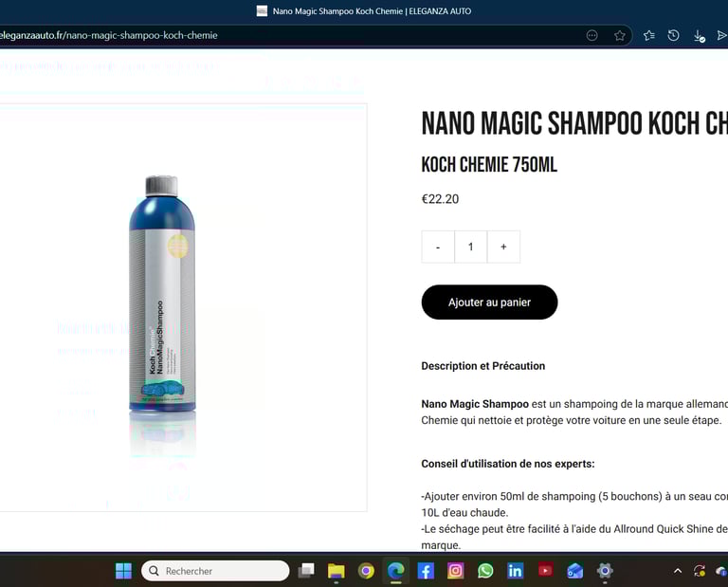Increase quantity with the plus button
The width and height of the screenshot is (728, 587).
[503, 247]
